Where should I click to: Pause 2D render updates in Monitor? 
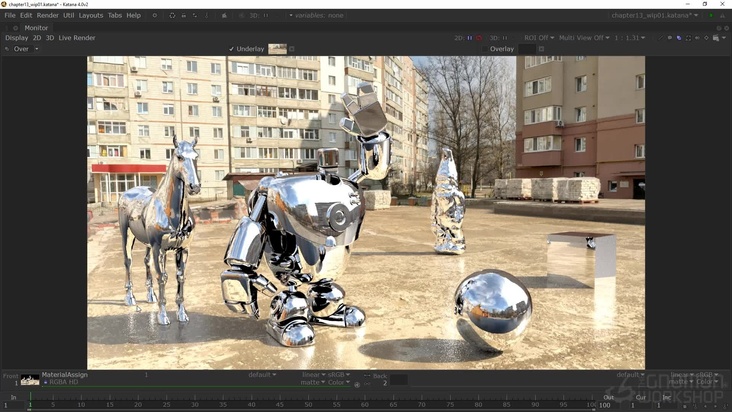(x=470, y=38)
